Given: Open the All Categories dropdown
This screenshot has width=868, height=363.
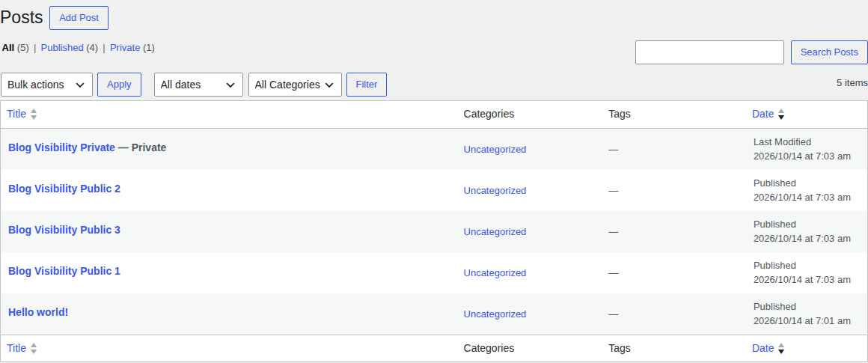Looking at the screenshot, I should (x=295, y=85).
